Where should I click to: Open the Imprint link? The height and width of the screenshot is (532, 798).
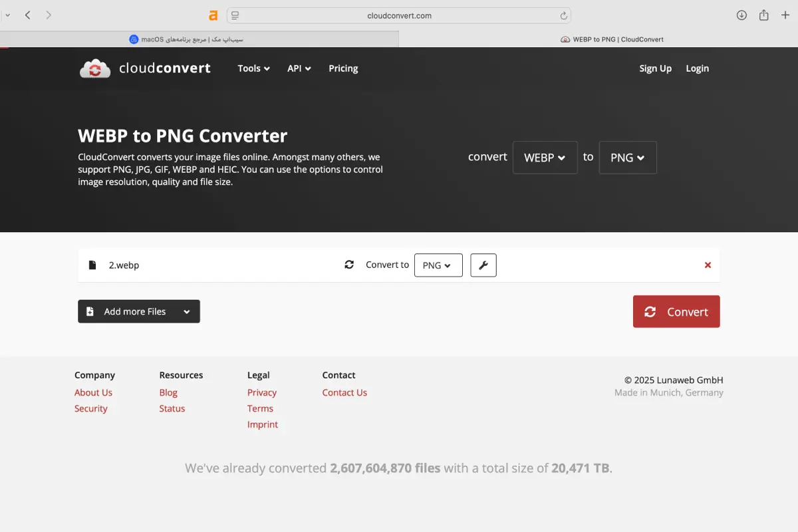pos(263,424)
